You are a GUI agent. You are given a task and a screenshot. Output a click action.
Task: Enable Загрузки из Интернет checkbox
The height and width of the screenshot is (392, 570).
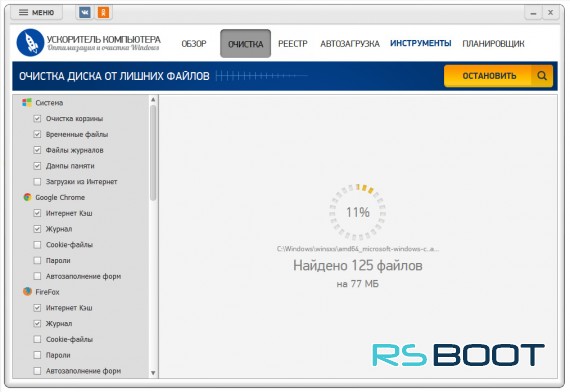coord(37,181)
